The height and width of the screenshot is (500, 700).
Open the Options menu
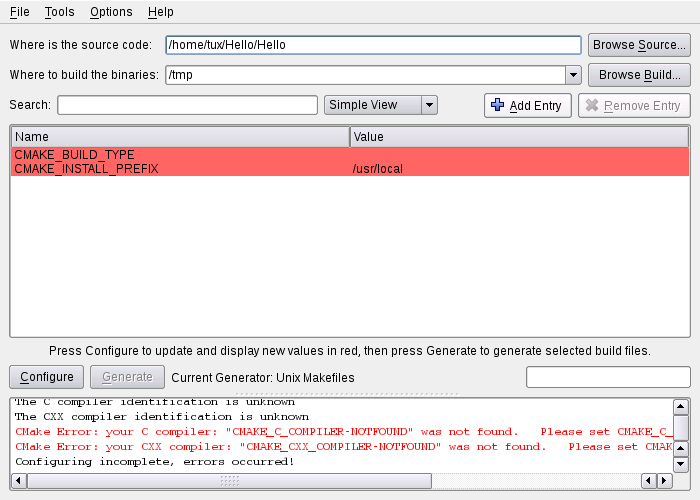pyautogui.click(x=110, y=12)
